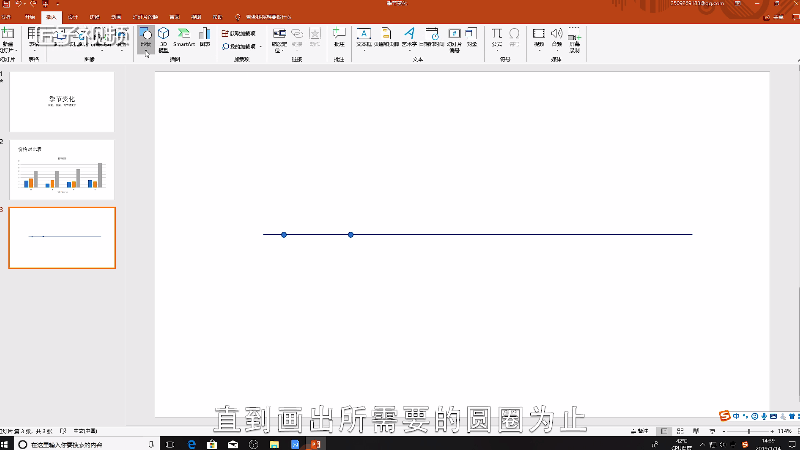
Task: Adjust the zoom slider in status bar
Action: click(748, 431)
